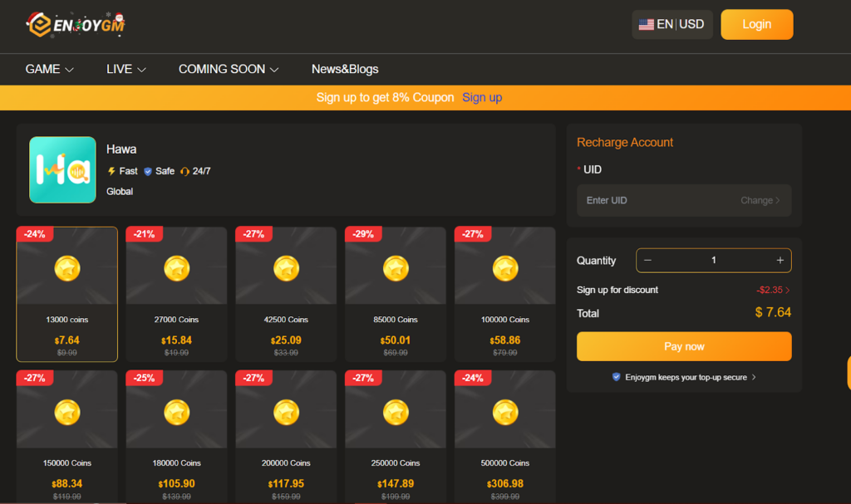Click the coin icon on the 500000 Coins card

tap(504, 413)
